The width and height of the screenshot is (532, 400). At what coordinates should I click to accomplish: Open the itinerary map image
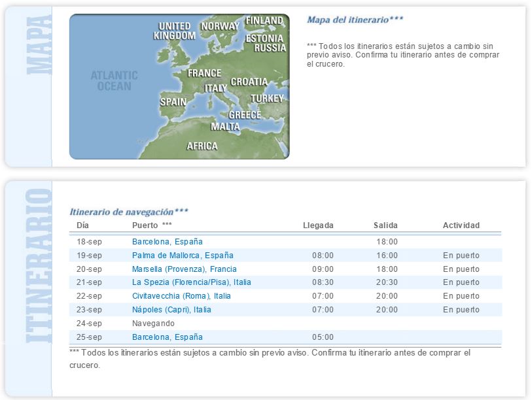tap(179, 86)
